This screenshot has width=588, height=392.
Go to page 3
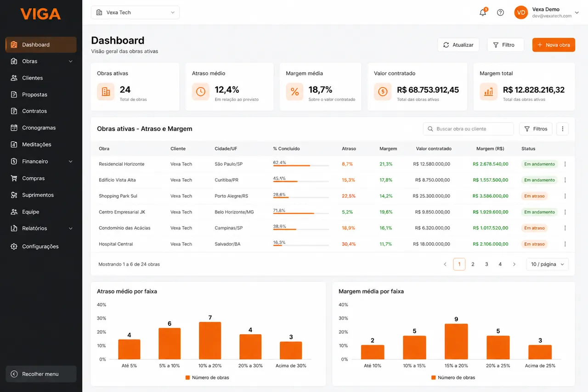[x=486, y=264]
